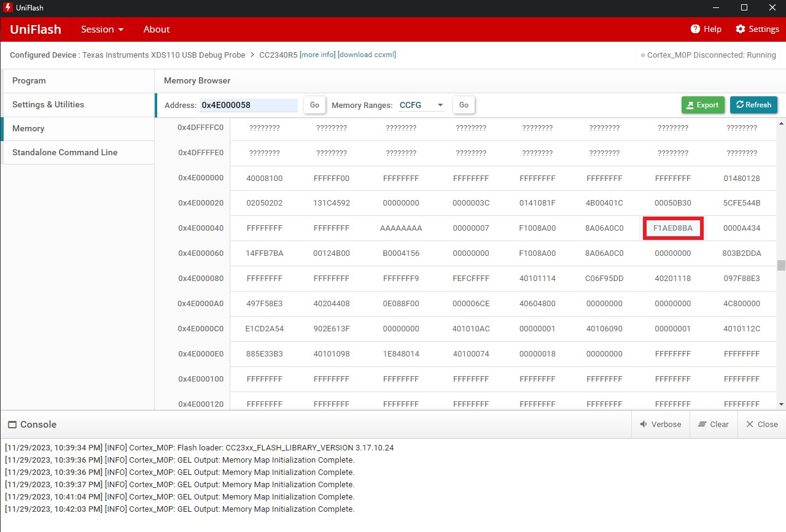Click the UniFlash home logo text
The image size is (786, 532).
pos(36,29)
